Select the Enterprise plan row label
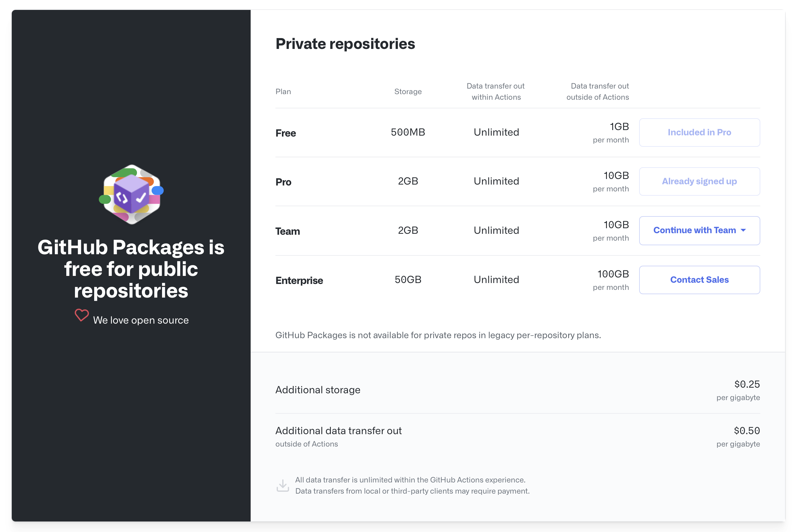This screenshot has height=532, width=795. coord(299,281)
